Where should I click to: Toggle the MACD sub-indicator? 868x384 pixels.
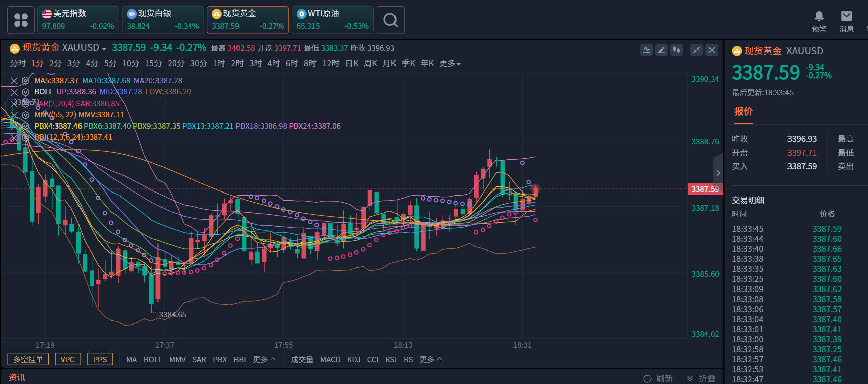(330, 360)
